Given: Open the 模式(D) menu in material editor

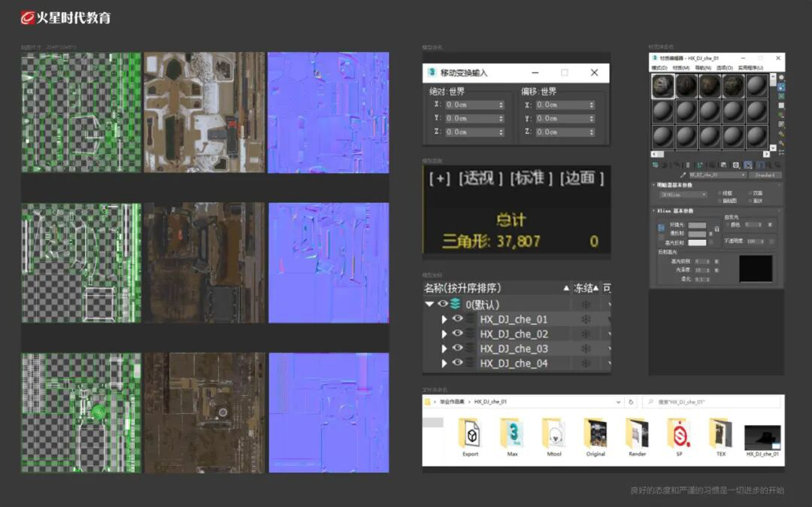Looking at the screenshot, I should tap(659, 68).
